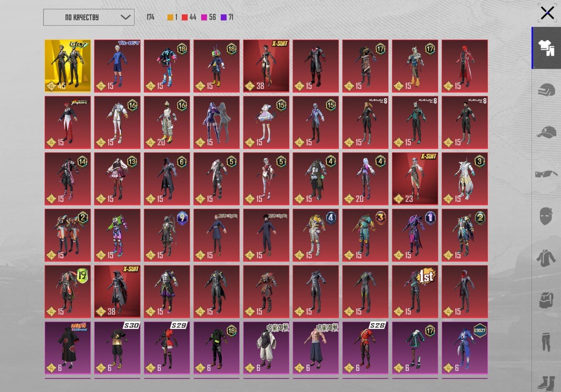Screen dimensions: 561x392
Task: Select the Naruto Akatsuki cloak outfit
Action: [x=67, y=348]
